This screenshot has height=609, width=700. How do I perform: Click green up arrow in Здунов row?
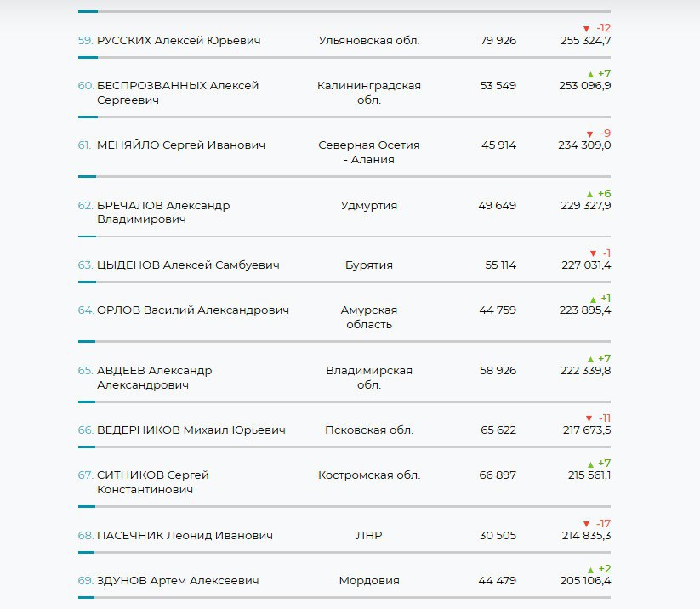coord(590,570)
